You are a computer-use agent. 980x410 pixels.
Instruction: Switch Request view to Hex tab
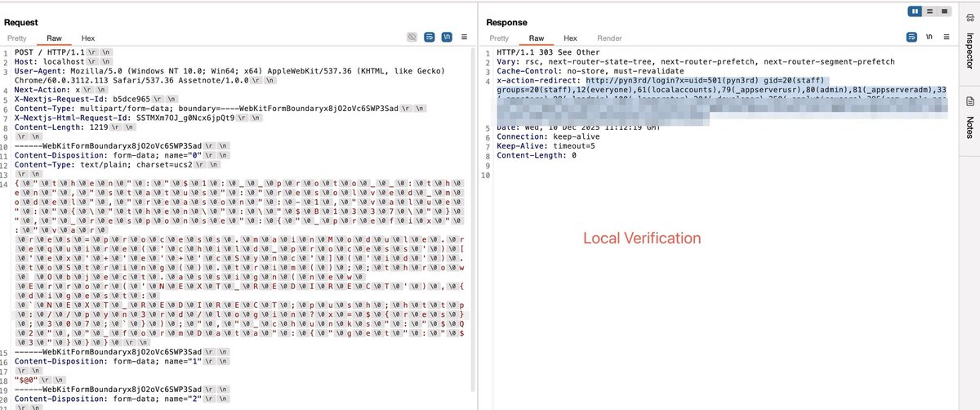click(88, 38)
